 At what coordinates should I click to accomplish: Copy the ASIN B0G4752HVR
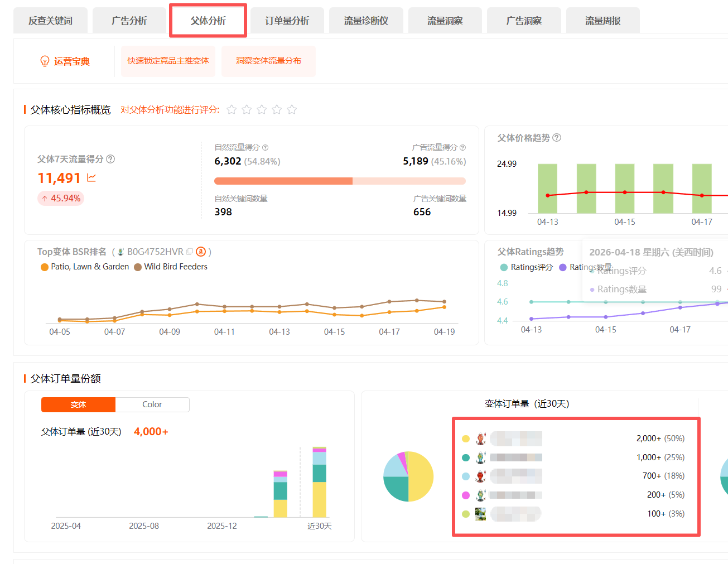click(x=190, y=252)
